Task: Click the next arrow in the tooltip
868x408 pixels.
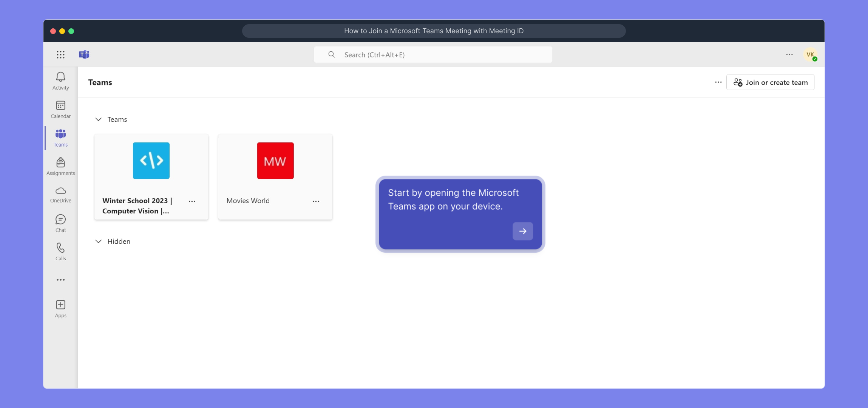Action: tap(522, 231)
